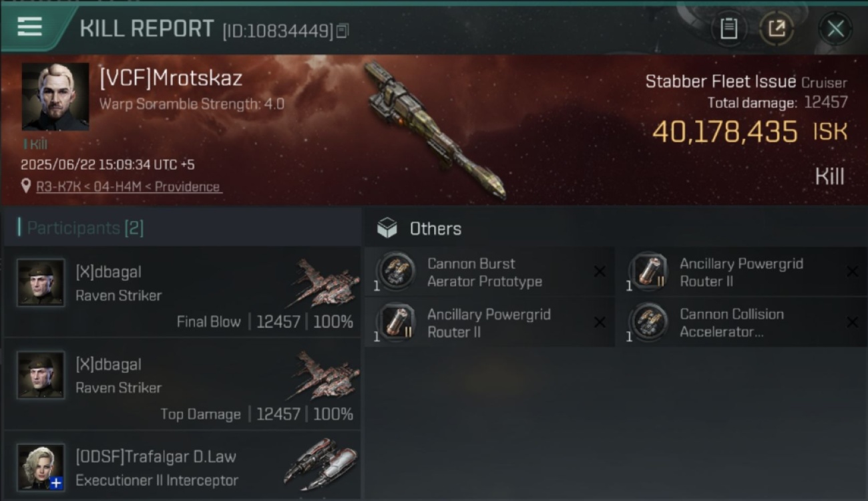Viewport: 868px width, 501px height.
Task: Close the kill report window
Action: pyautogui.click(x=835, y=29)
